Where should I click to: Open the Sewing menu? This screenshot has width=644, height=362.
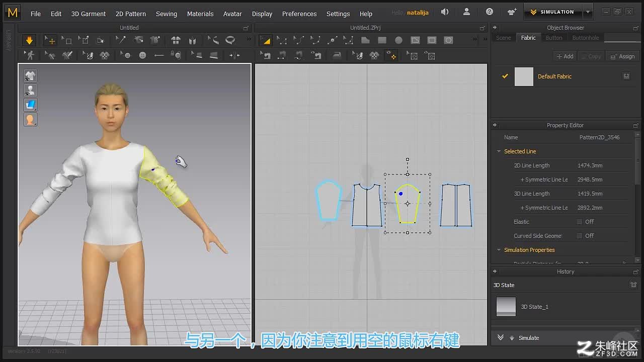click(x=167, y=14)
